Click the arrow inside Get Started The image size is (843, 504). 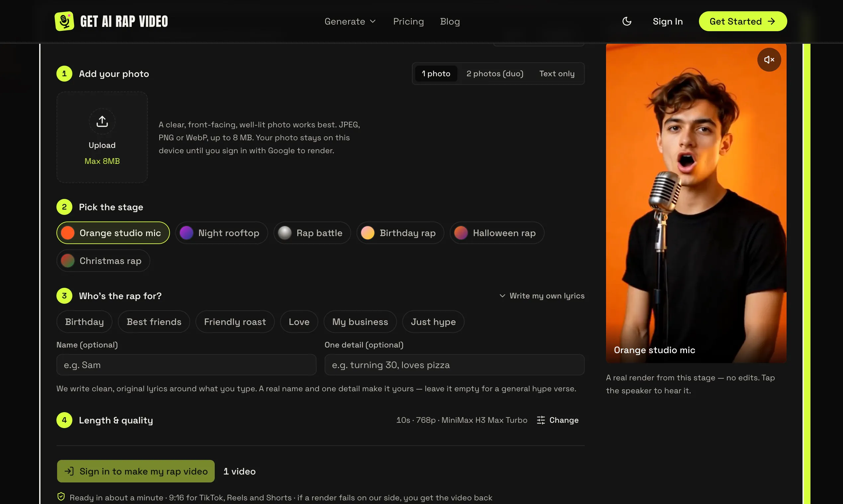(772, 22)
